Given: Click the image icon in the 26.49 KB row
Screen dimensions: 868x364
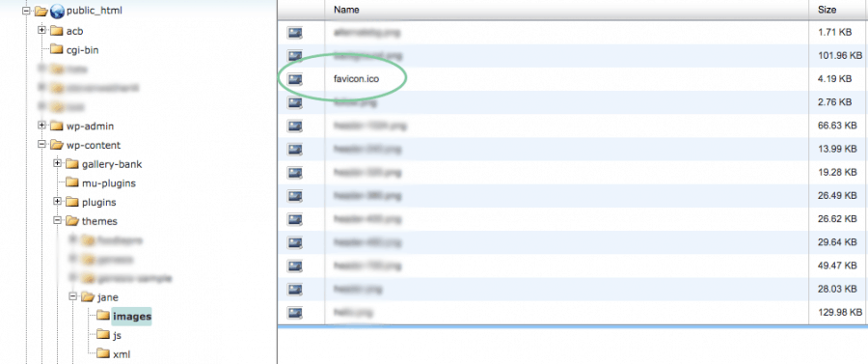Looking at the screenshot, I should (x=294, y=196).
